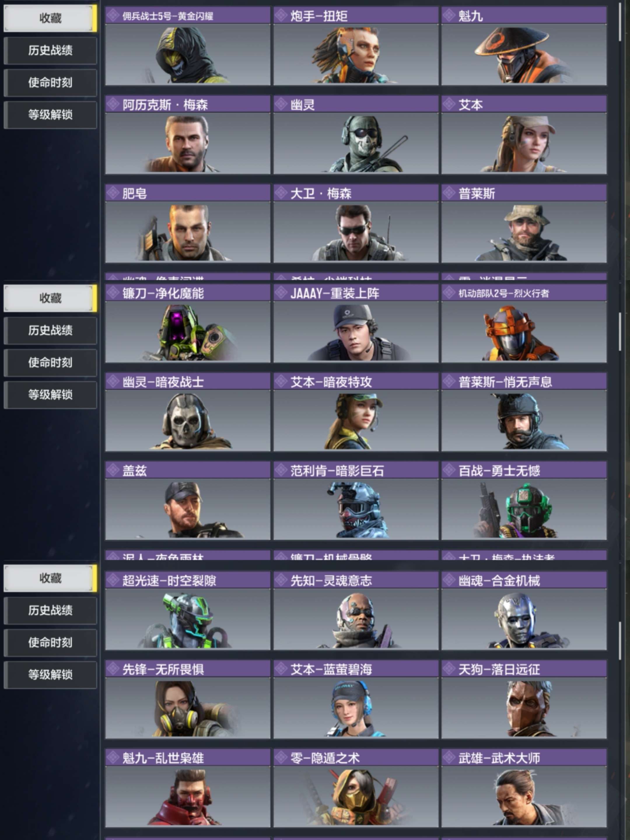Click diamond icon beside 炮手-扭矩 title
Viewport: 630px width, 840px height.
point(281,15)
